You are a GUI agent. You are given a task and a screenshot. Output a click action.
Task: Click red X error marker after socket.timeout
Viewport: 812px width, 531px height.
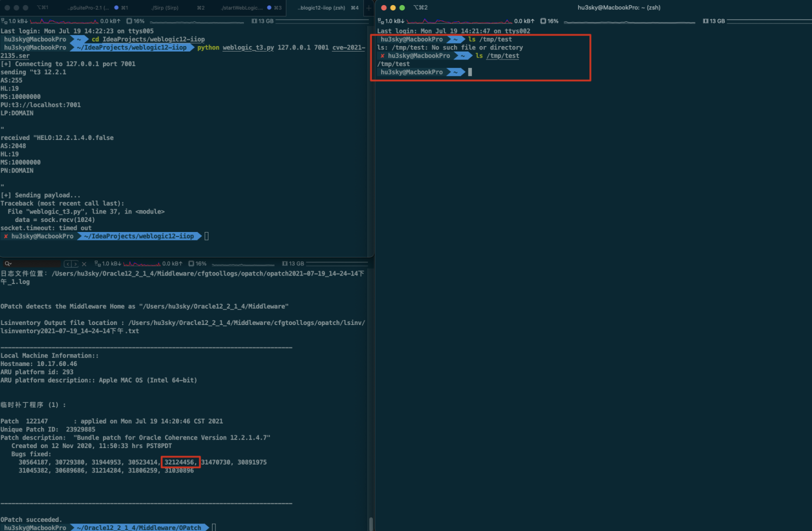(5, 236)
